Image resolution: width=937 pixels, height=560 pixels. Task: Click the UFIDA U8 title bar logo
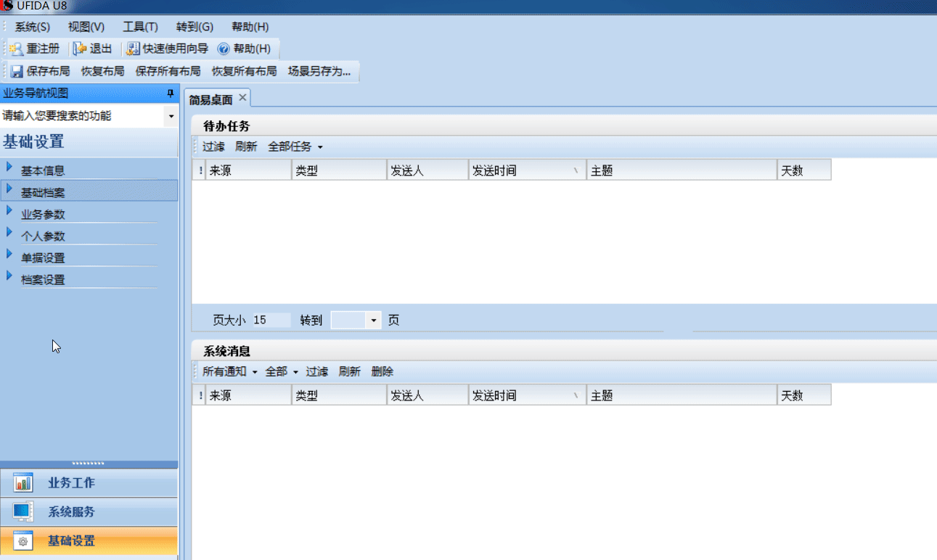[x=7, y=6]
